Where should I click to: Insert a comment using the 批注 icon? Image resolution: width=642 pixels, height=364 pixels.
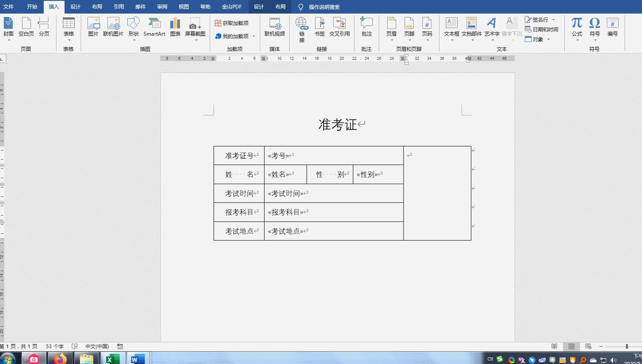click(x=366, y=28)
